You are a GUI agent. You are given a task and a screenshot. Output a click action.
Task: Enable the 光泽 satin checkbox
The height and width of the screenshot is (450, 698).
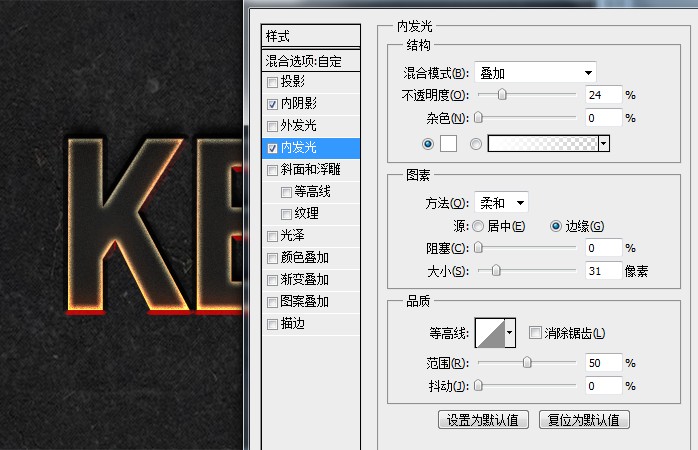click(x=272, y=236)
